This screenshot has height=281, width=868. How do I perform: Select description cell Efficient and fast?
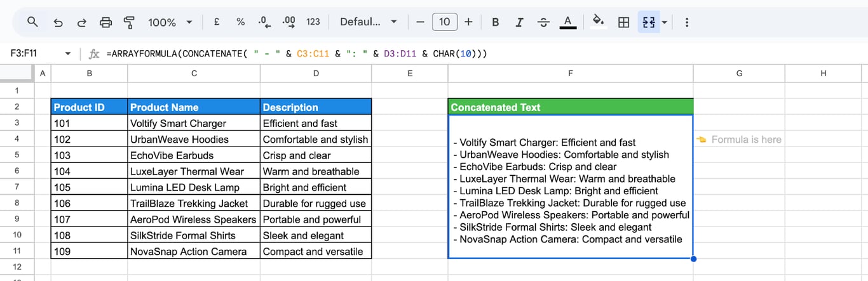pos(316,123)
